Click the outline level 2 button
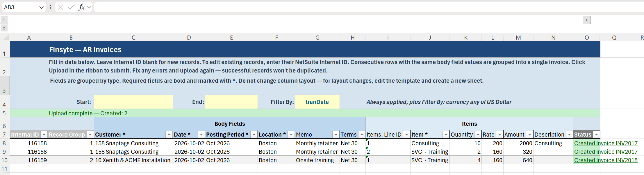Viewport: 644px width, 175px height. click(4, 28)
